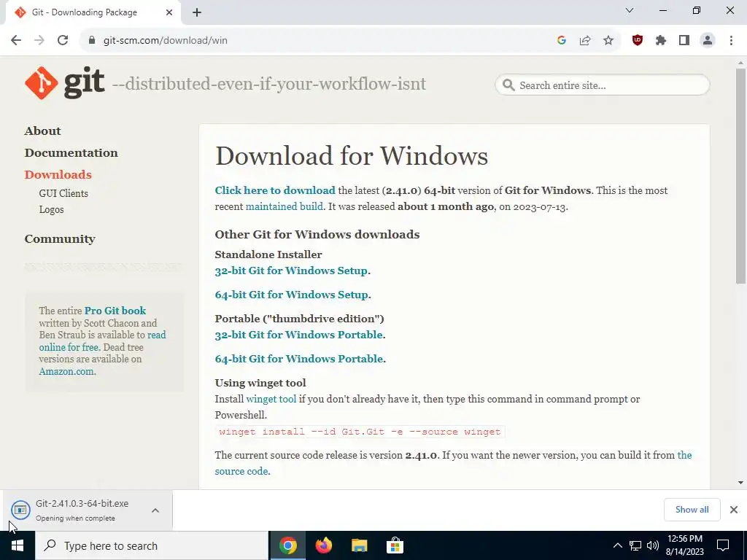This screenshot has height=560, width=747.
Task: Open the profile avatar icon
Action: [708, 41]
